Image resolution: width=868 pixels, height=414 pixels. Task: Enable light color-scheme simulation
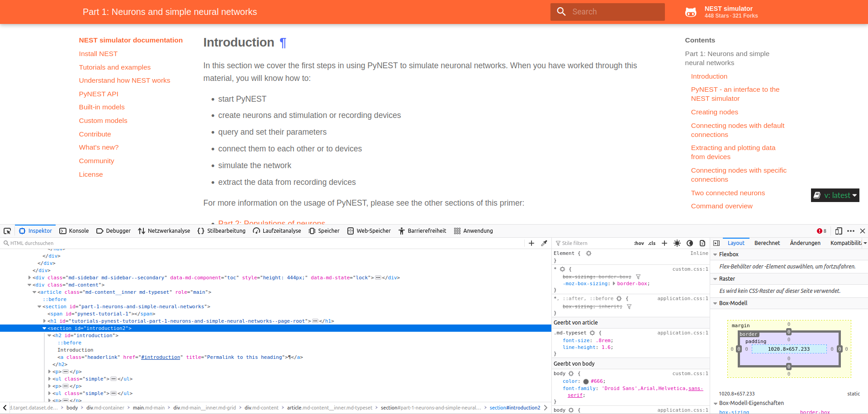677,243
